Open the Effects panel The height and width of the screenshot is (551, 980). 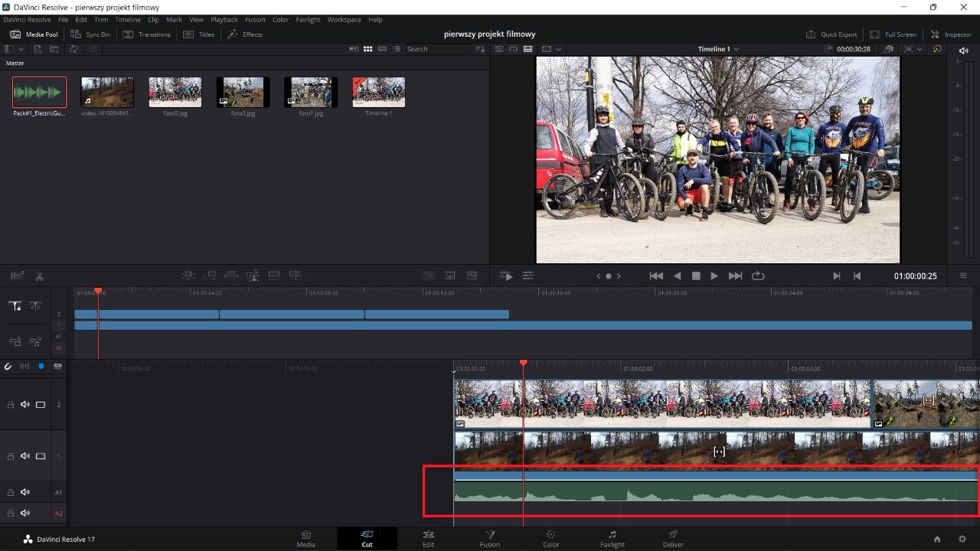click(244, 34)
